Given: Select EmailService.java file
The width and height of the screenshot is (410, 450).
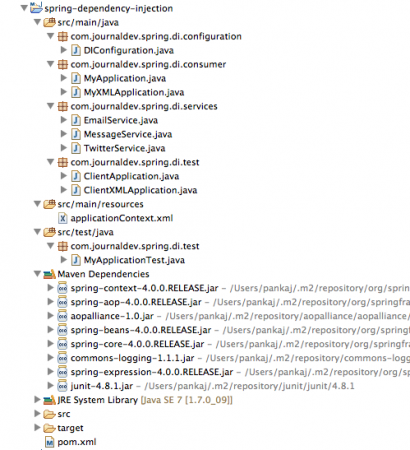Looking at the screenshot, I should pyautogui.click(x=121, y=121).
